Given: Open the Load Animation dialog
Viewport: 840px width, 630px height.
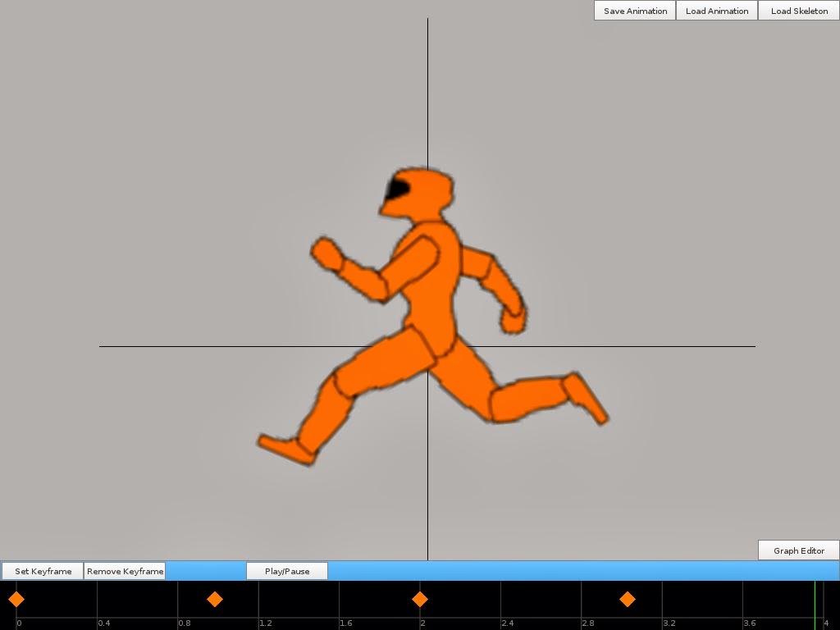Looking at the screenshot, I should [716, 11].
